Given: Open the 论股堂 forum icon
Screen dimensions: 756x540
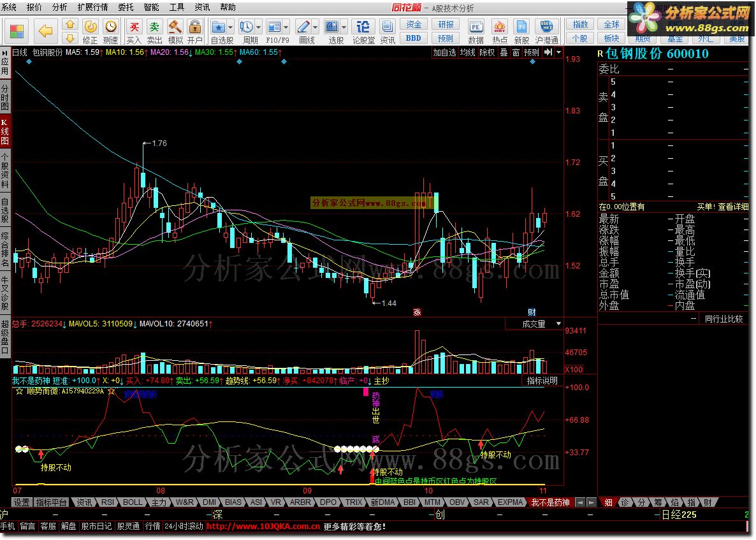Looking at the screenshot, I should 363,31.
